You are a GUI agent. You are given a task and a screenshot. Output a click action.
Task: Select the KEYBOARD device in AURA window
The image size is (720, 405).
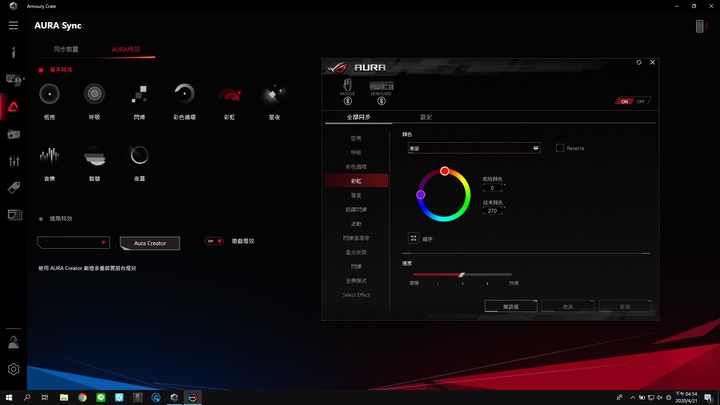[381, 88]
